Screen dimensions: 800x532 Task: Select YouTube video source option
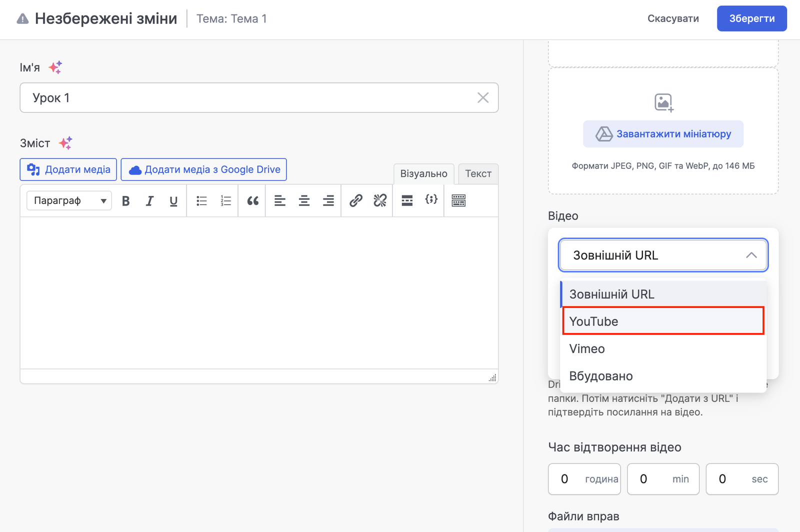pos(663,321)
